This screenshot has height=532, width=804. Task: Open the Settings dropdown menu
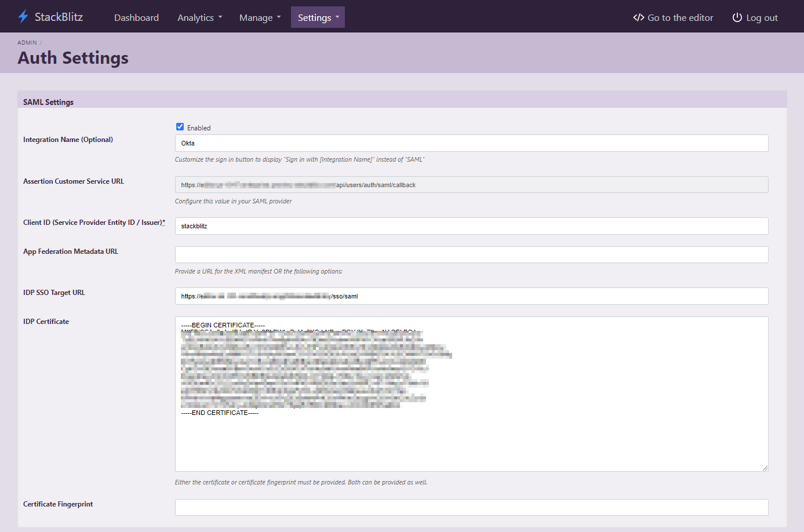[x=318, y=17]
